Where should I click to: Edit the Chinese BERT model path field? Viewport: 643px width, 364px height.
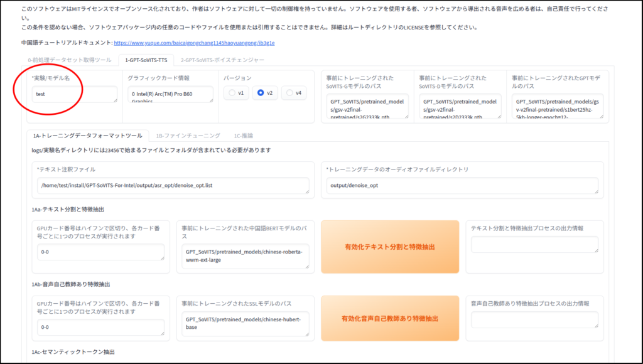[x=246, y=256]
